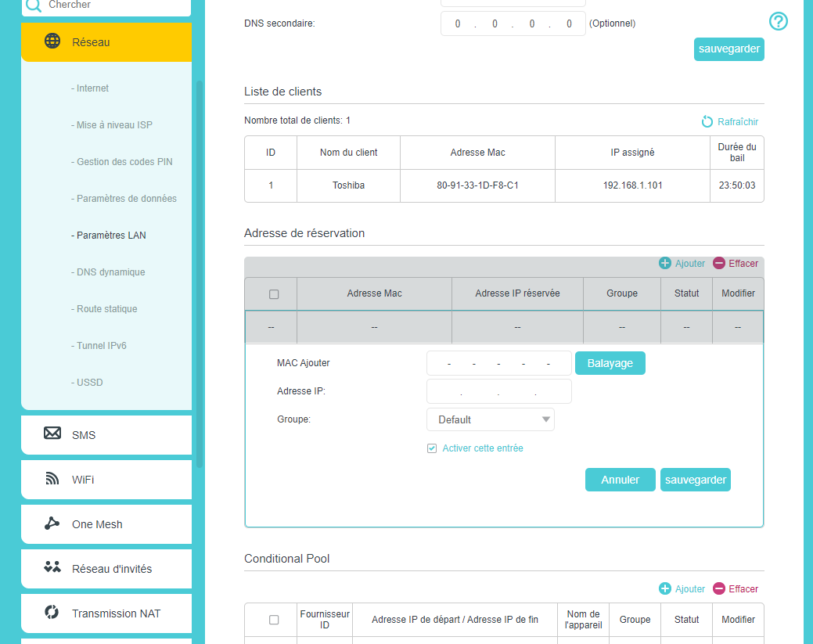Click the Rafraîchir refresh icon
813x644 pixels.
coord(707,122)
